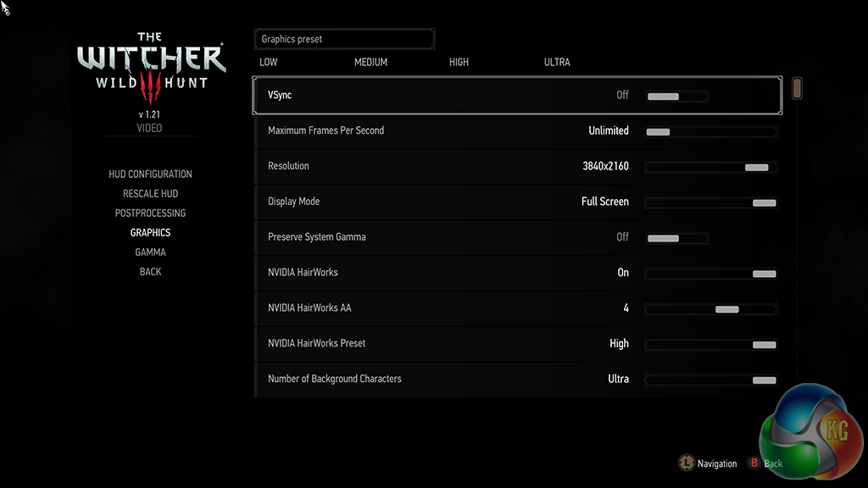Click the red B Back icon
This screenshot has height=488, width=868.
pos(754,463)
